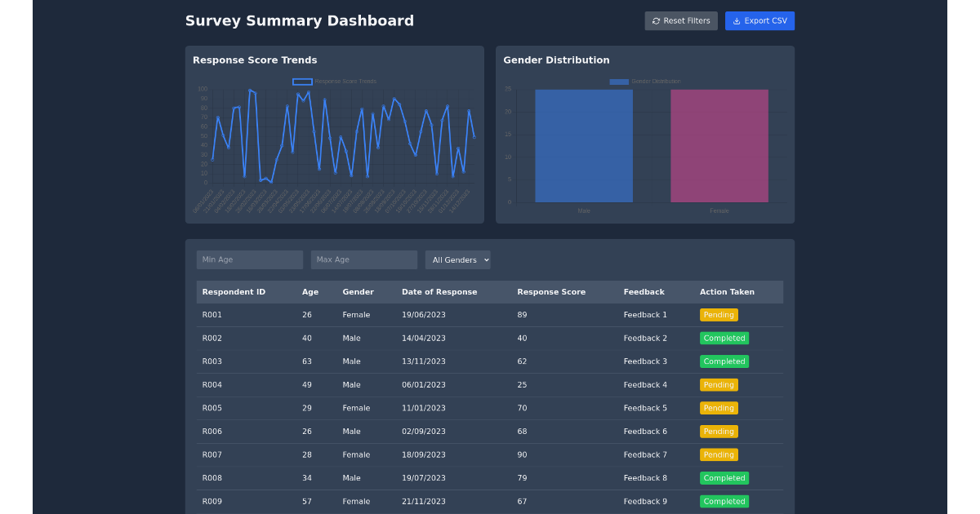Image resolution: width=980 pixels, height=514 pixels.
Task: Click the refresh icon in Reset Filters
Action: 657,21
